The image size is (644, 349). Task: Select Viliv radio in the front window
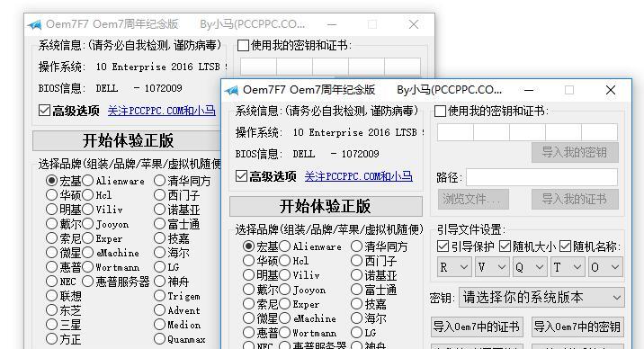(284, 275)
